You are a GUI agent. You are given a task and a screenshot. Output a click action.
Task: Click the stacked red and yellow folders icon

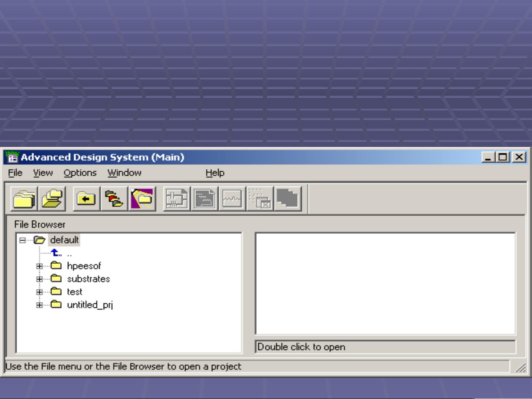pos(114,199)
